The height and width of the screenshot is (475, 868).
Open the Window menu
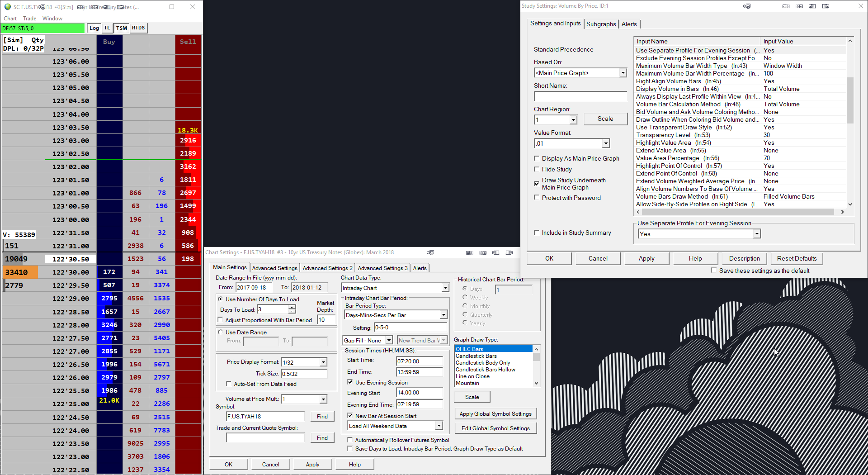point(52,19)
